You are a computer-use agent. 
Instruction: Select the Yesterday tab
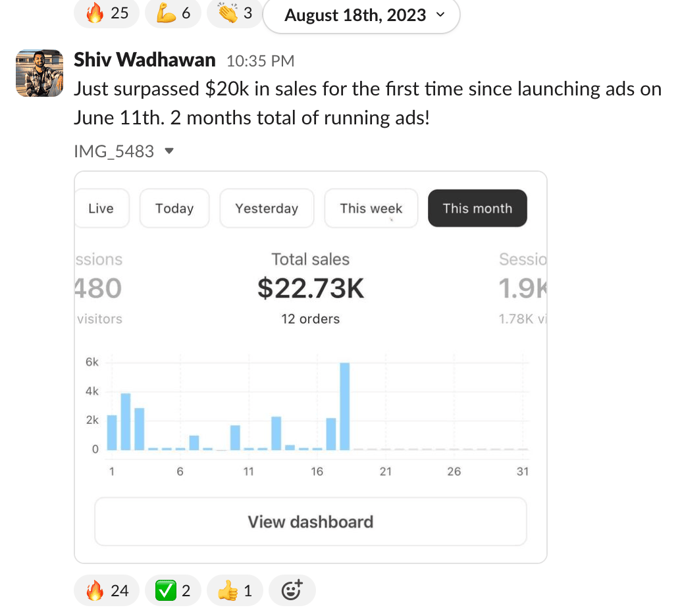pyautogui.click(x=267, y=209)
